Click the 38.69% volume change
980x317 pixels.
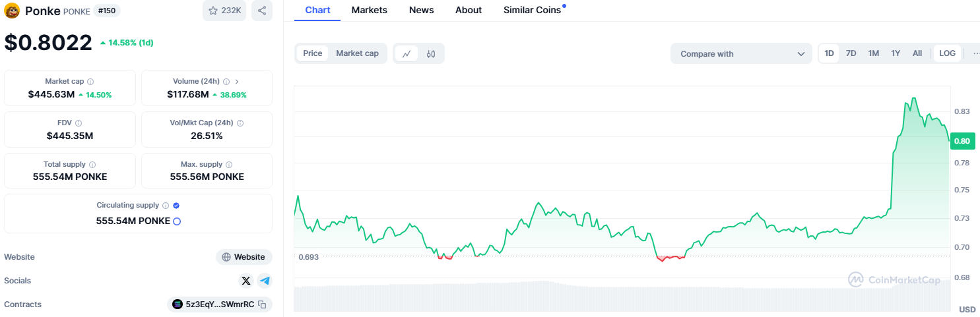click(230, 95)
